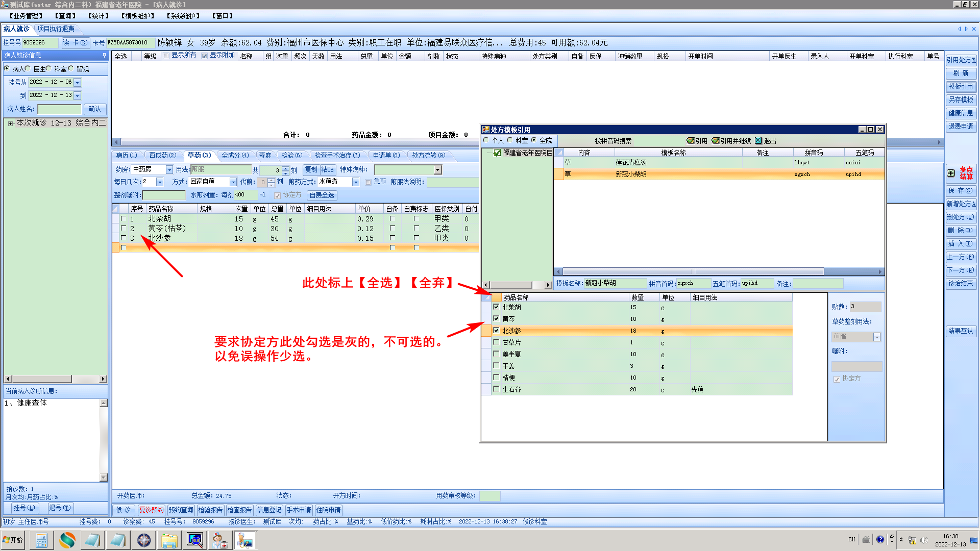
Task: Click the 自费全选 button
Action: [x=322, y=195]
